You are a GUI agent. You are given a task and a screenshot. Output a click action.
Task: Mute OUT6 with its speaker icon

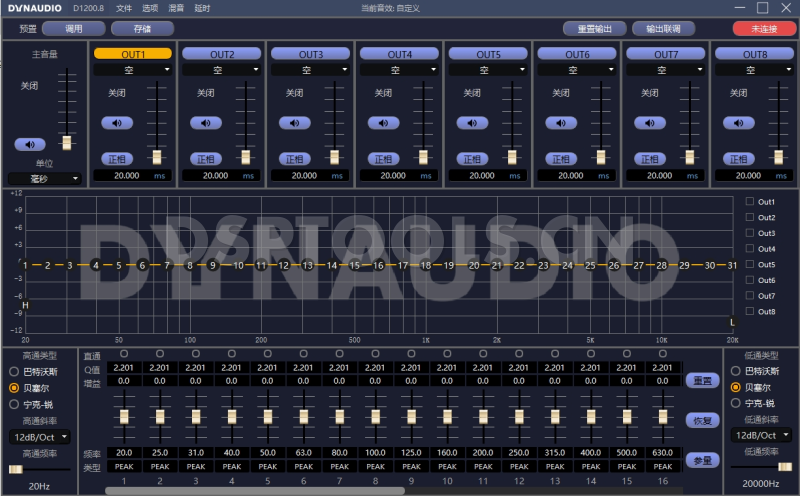click(x=561, y=123)
